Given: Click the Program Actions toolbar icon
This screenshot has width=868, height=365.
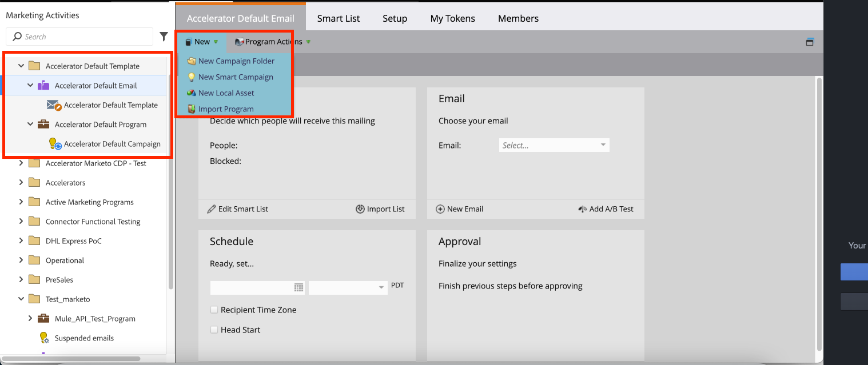Looking at the screenshot, I should (x=239, y=42).
